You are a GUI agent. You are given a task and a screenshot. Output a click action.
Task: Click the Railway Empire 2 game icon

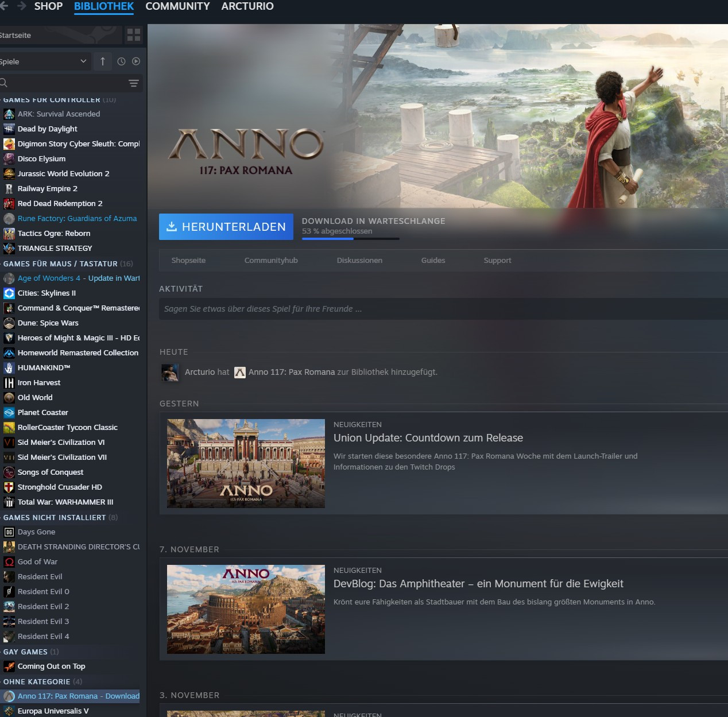pyautogui.click(x=9, y=189)
